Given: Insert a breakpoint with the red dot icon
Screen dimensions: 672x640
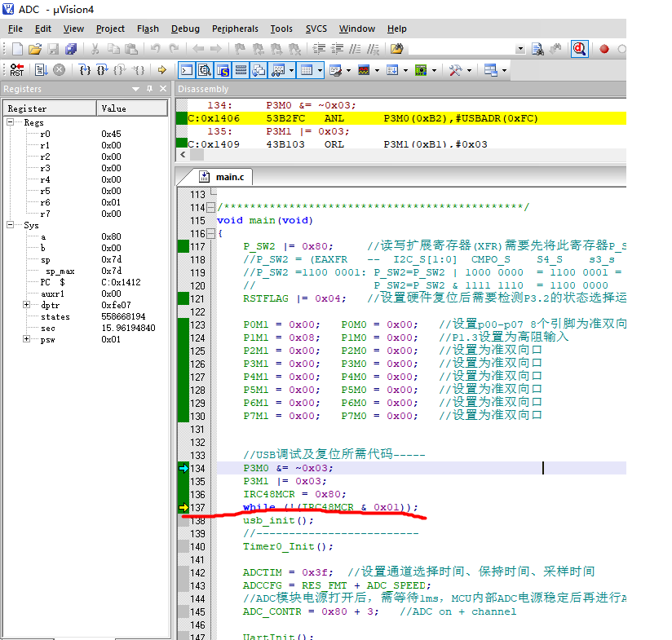Looking at the screenshot, I should pyautogui.click(x=604, y=49).
